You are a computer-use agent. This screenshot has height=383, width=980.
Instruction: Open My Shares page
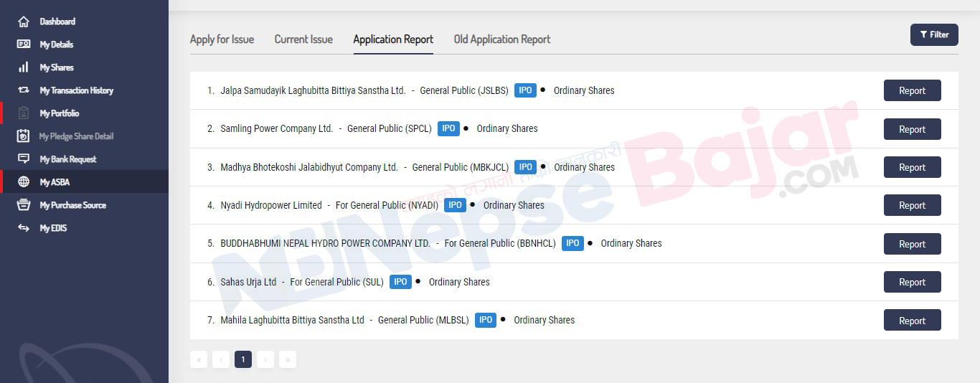[x=84, y=67]
